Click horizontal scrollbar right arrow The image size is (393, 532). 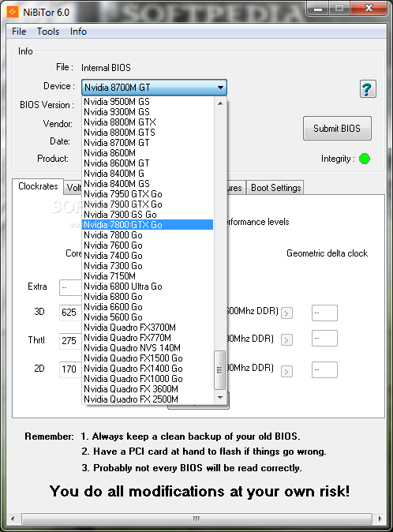[380, 519]
